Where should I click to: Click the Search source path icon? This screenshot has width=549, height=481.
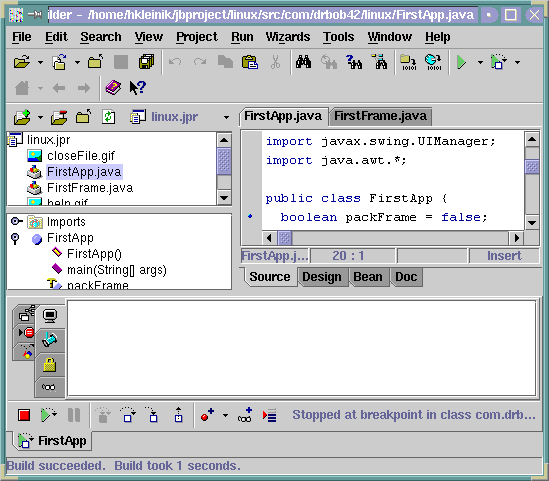354,62
